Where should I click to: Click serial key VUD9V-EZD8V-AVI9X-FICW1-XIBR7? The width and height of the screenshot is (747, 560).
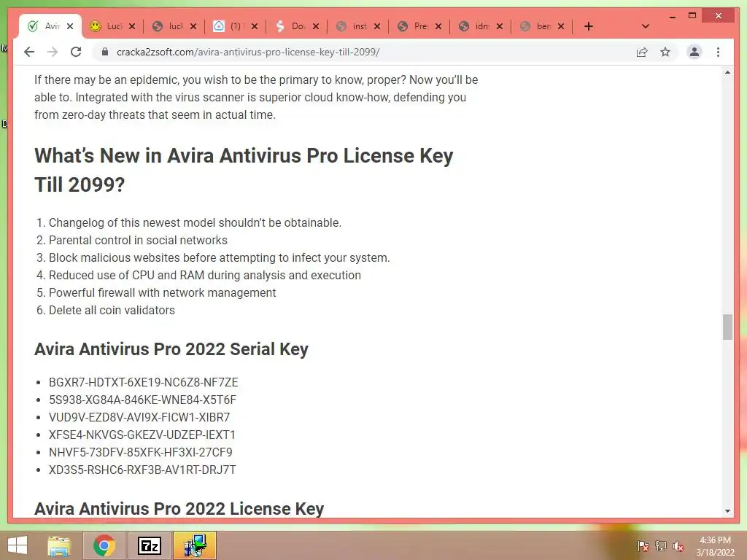coord(139,417)
